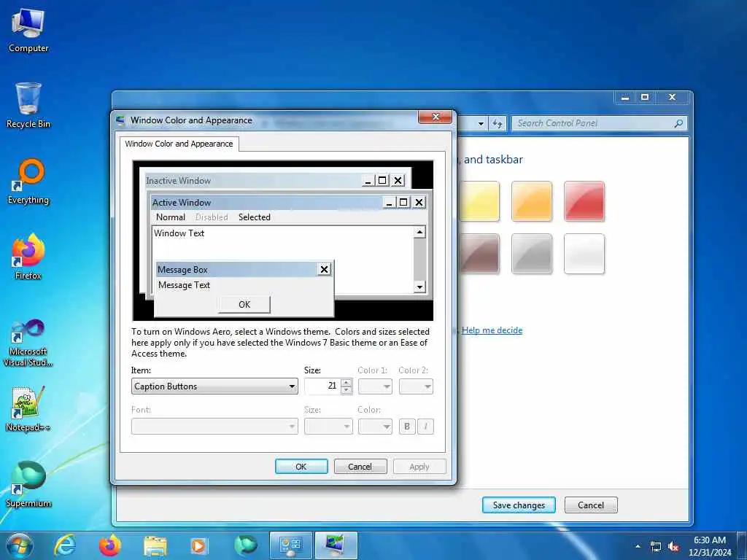747x560 pixels.
Task: Click OK button in Message Box preview
Action: [x=244, y=304]
